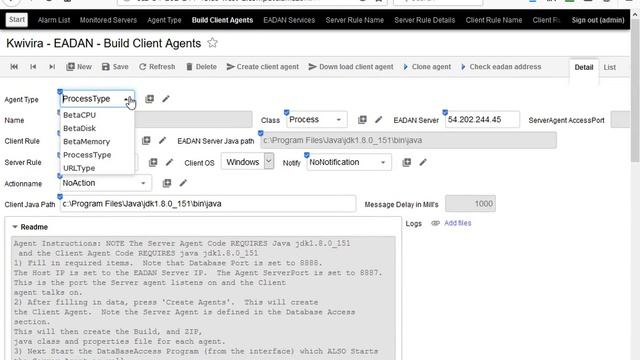The width and height of the screenshot is (640, 360).
Task: Click the Client Java Path field
Action: pos(208,204)
